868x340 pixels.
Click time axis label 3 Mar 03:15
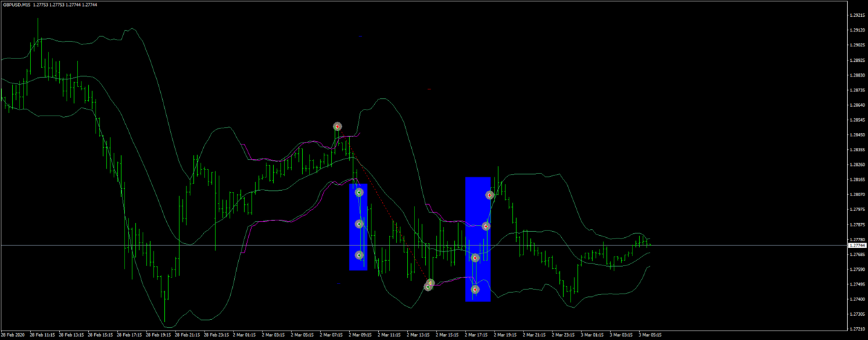tap(621, 335)
